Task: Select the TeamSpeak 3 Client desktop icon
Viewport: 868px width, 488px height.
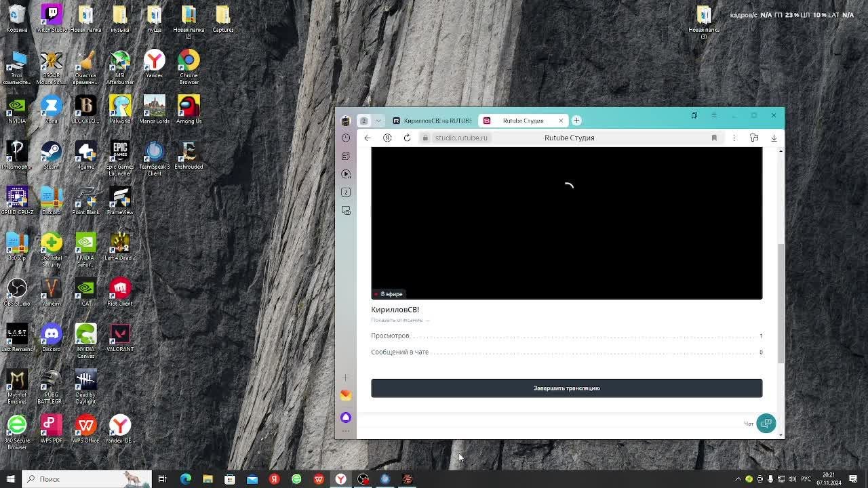Action: [155, 159]
